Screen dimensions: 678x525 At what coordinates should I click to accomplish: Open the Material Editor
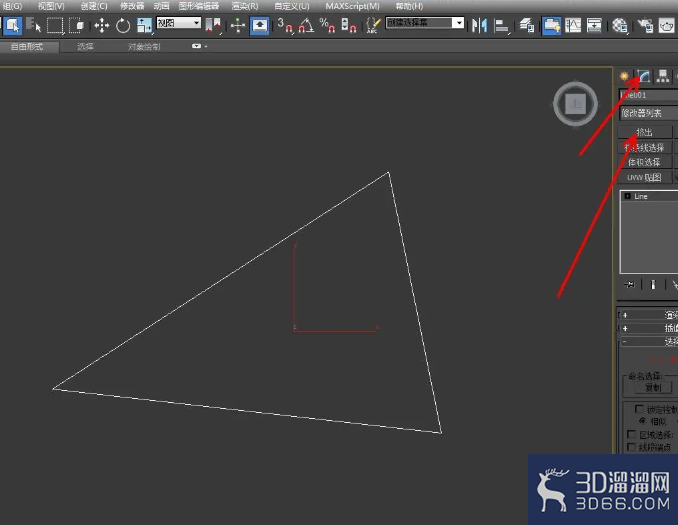(619, 25)
